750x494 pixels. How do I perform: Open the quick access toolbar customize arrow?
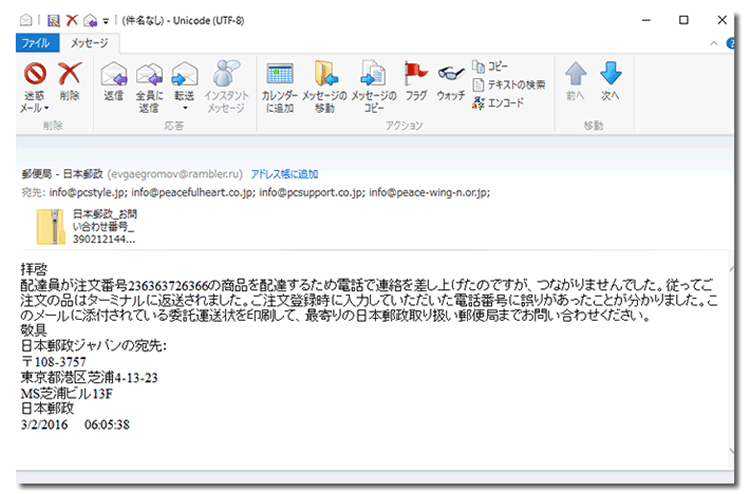(x=105, y=21)
